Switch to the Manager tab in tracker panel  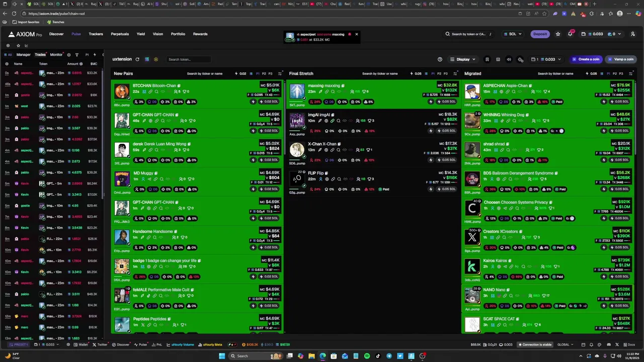(x=23, y=55)
